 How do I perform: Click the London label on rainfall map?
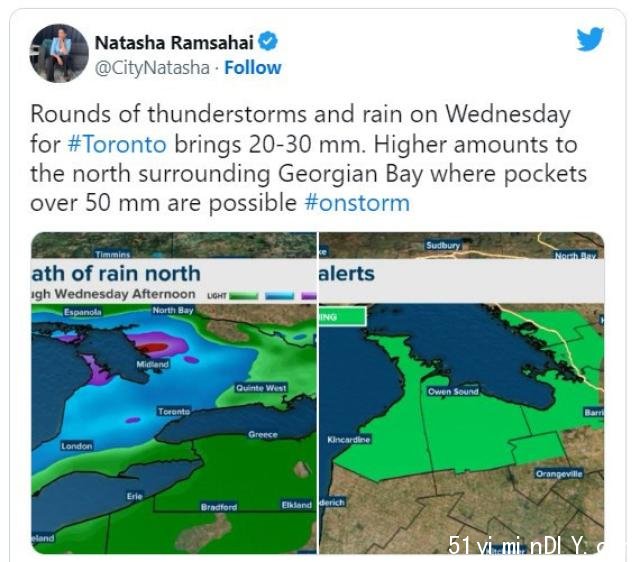(x=77, y=446)
